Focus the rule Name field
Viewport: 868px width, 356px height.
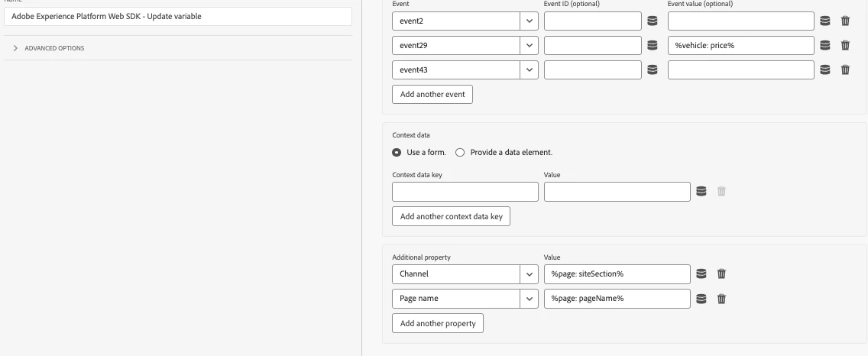click(178, 16)
